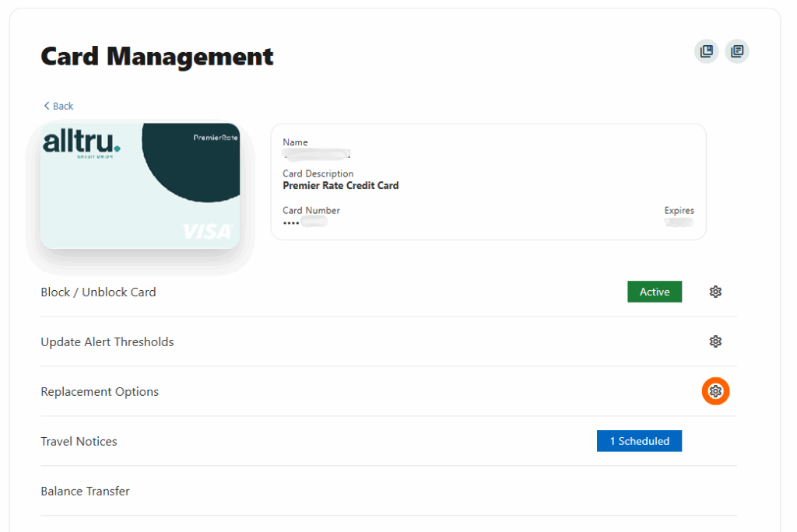
Task: Click the Premier Rate Credit Card description
Action: coord(341,185)
